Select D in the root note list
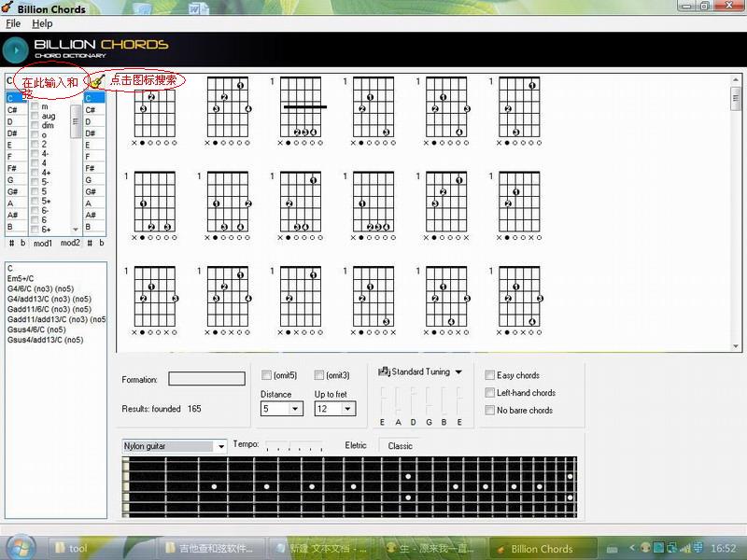This screenshot has height=560, width=747. pyautogui.click(x=16, y=122)
